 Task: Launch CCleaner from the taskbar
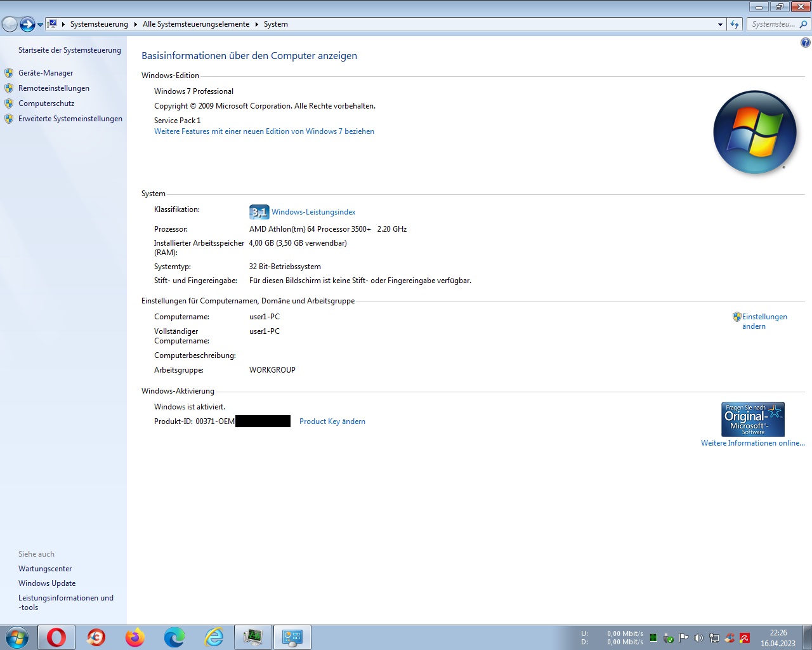click(x=96, y=637)
